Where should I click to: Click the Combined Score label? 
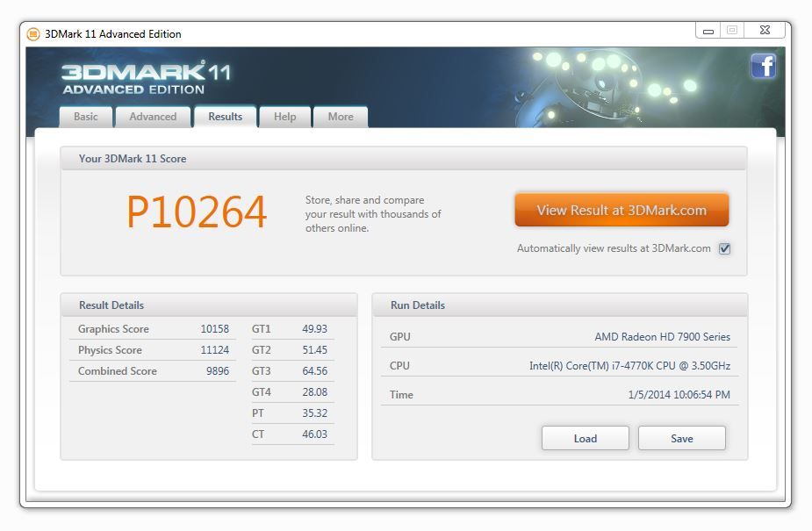117,371
